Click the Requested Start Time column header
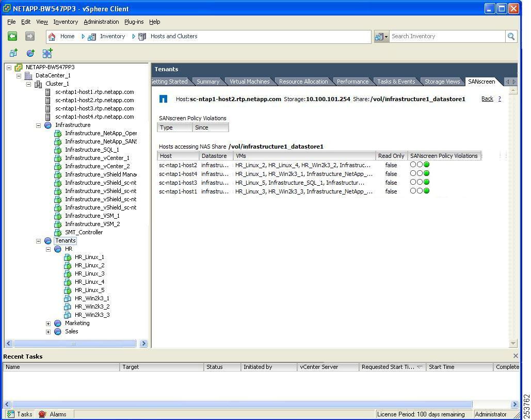531x420 pixels. click(392, 367)
